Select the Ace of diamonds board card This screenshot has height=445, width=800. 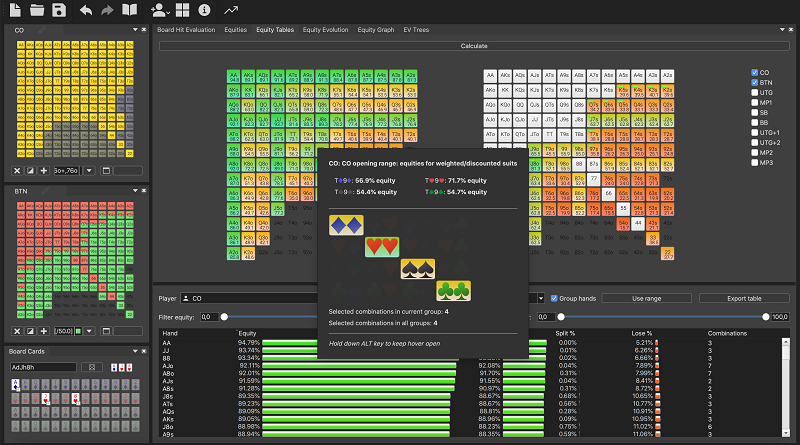coord(15,385)
